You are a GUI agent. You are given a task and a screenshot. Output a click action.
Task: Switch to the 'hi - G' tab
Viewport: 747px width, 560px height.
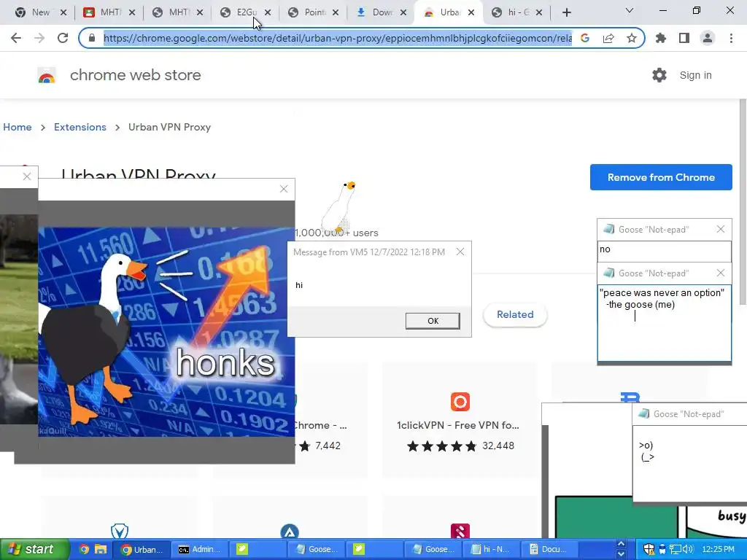517,13
